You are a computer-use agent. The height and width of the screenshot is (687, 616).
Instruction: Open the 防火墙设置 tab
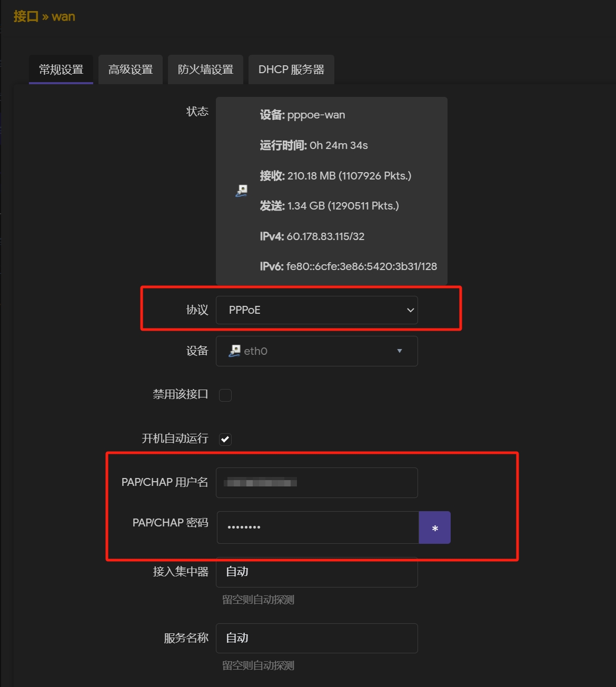click(205, 69)
